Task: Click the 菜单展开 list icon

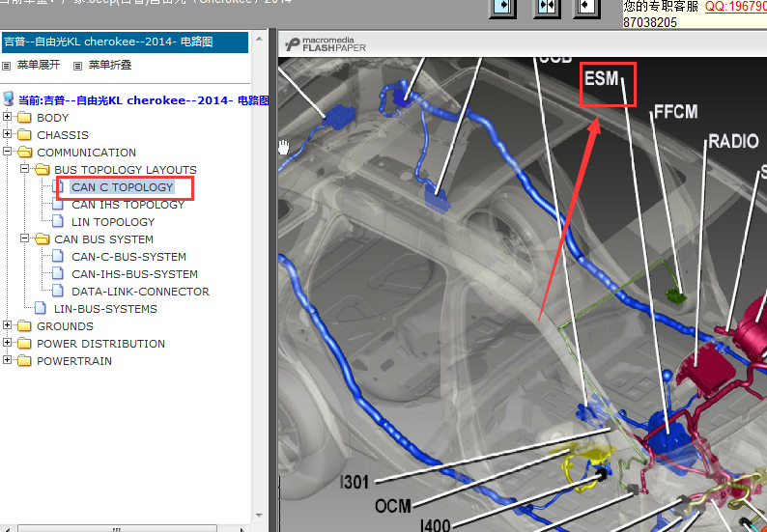Action: 7,66
